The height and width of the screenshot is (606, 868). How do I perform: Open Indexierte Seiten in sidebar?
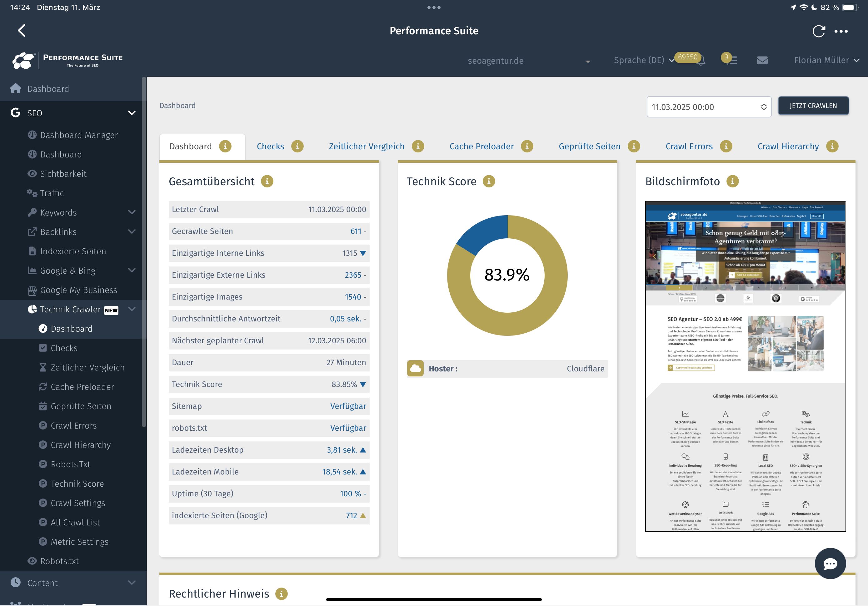click(x=73, y=251)
